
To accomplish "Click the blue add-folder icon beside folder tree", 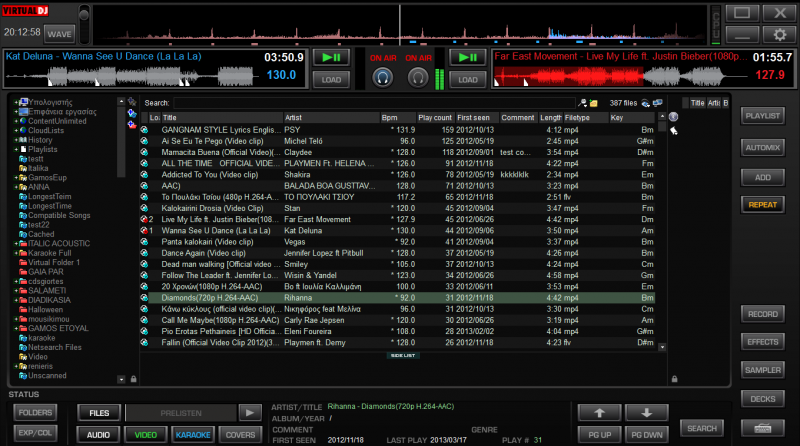I will tap(132, 113).
